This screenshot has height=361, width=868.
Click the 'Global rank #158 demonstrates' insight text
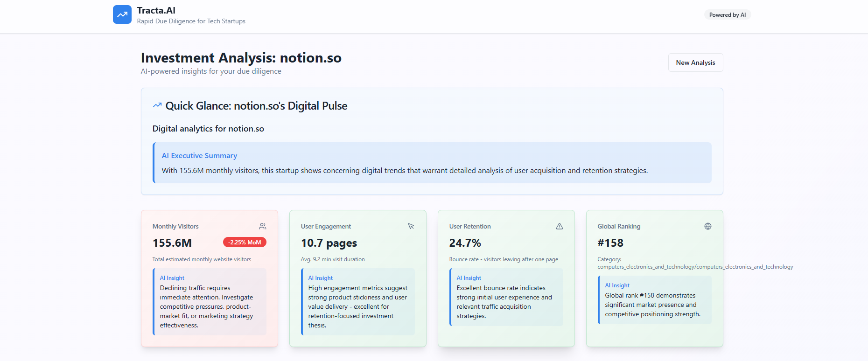coord(653,305)
